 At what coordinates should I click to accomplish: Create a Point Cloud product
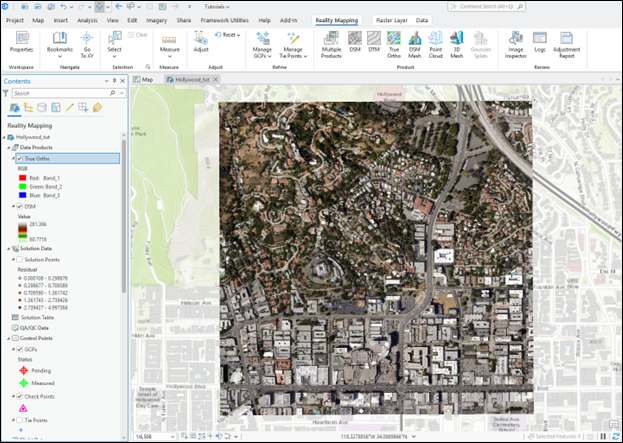point(435,44)
